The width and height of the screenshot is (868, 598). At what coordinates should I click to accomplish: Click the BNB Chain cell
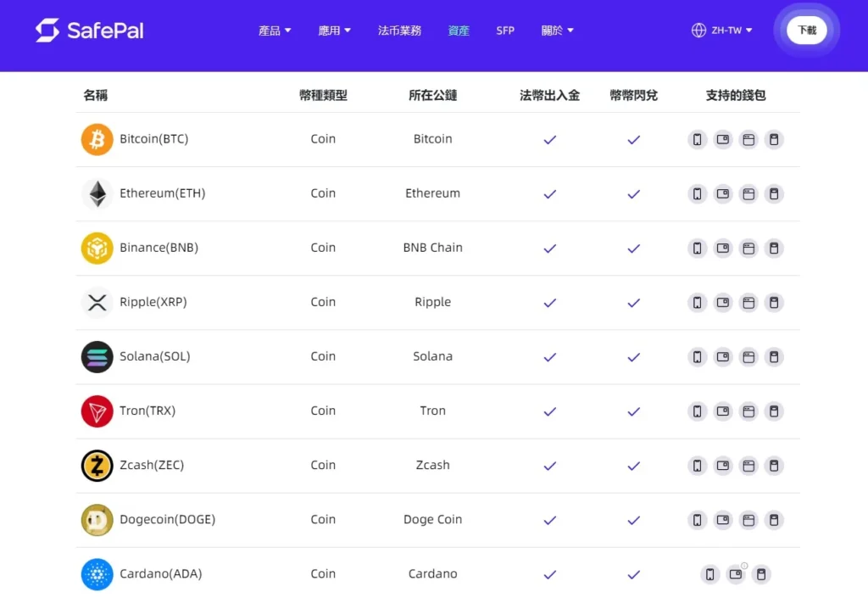[433, 248]
